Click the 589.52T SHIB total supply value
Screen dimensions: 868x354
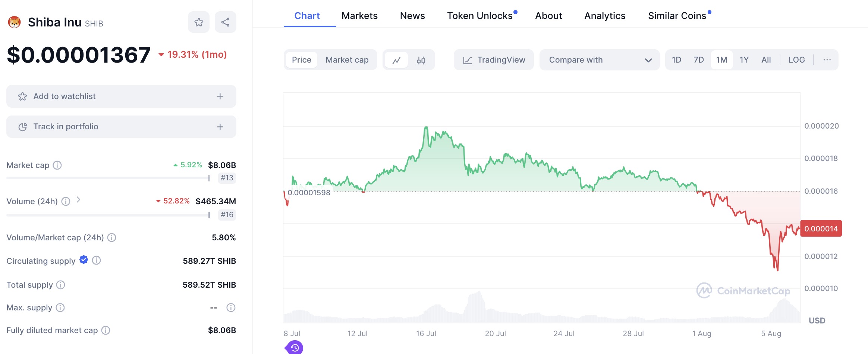[x=209, y=285]
